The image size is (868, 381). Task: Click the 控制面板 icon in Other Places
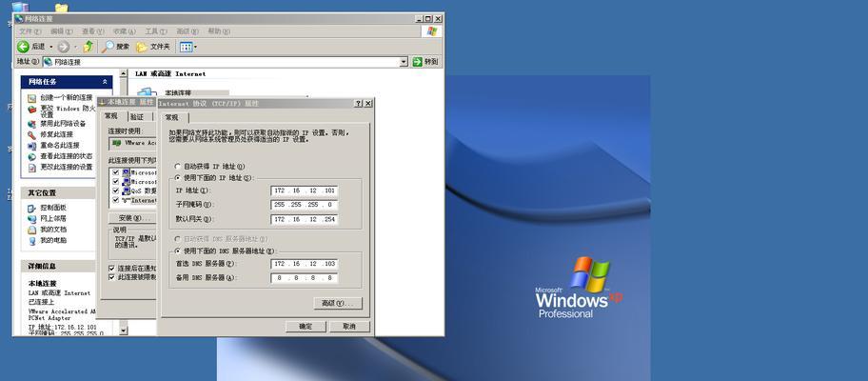[32, 208]
